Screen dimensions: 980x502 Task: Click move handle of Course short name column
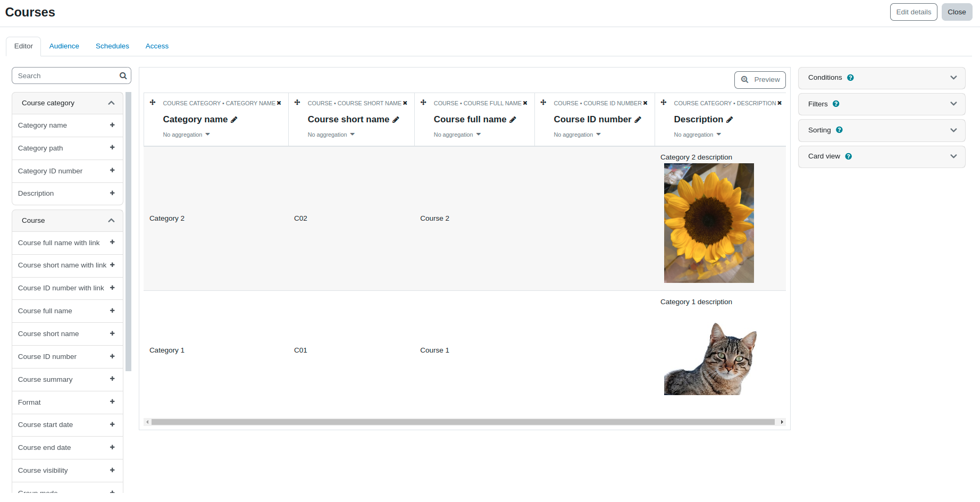click(297, 102)
